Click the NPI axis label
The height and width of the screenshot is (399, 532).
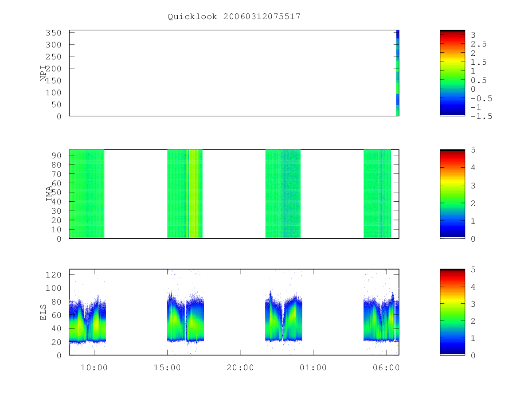[x=43, y=73]
